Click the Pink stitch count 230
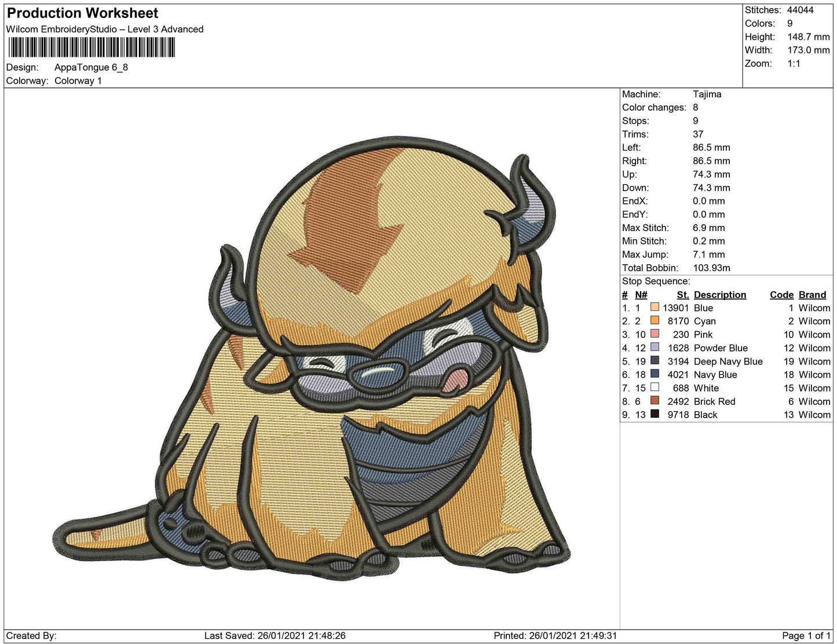 681,334
